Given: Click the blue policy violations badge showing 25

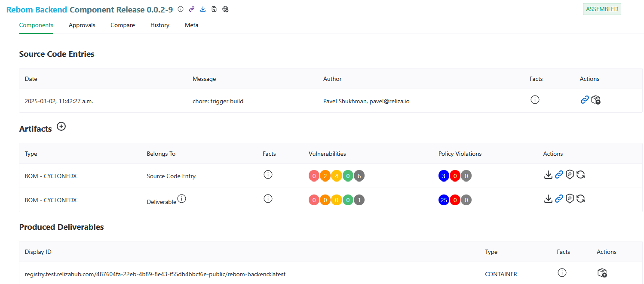Looking at the screenshot, I should click(x=444, y=200).
